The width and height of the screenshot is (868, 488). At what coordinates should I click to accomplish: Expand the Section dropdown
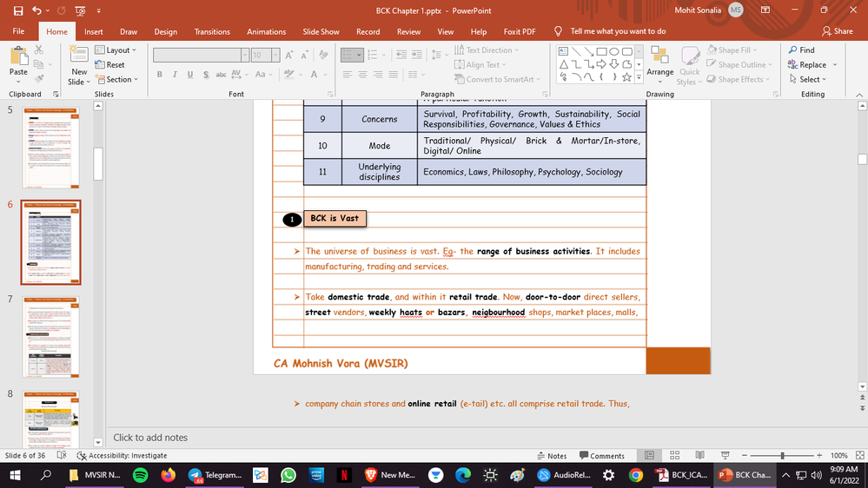coord(116,79)
